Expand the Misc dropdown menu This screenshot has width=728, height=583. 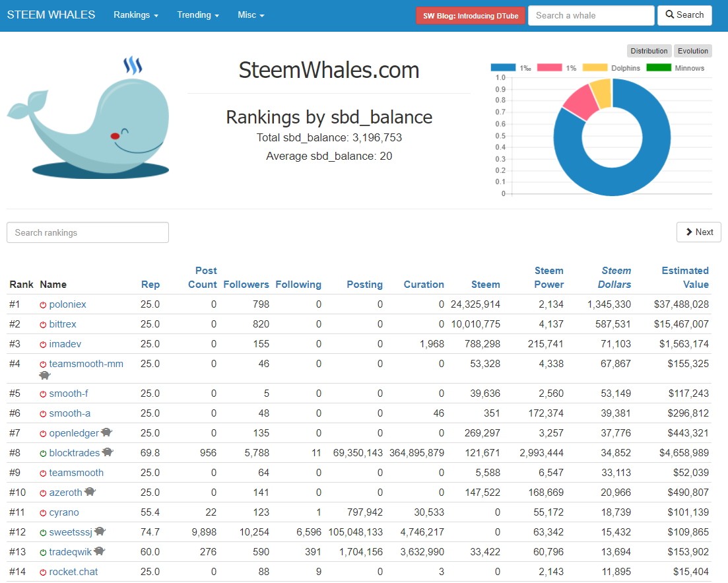point(251,15)
